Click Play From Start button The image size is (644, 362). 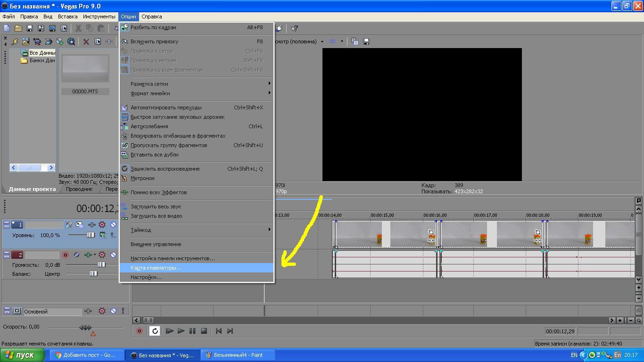point(170,331)
